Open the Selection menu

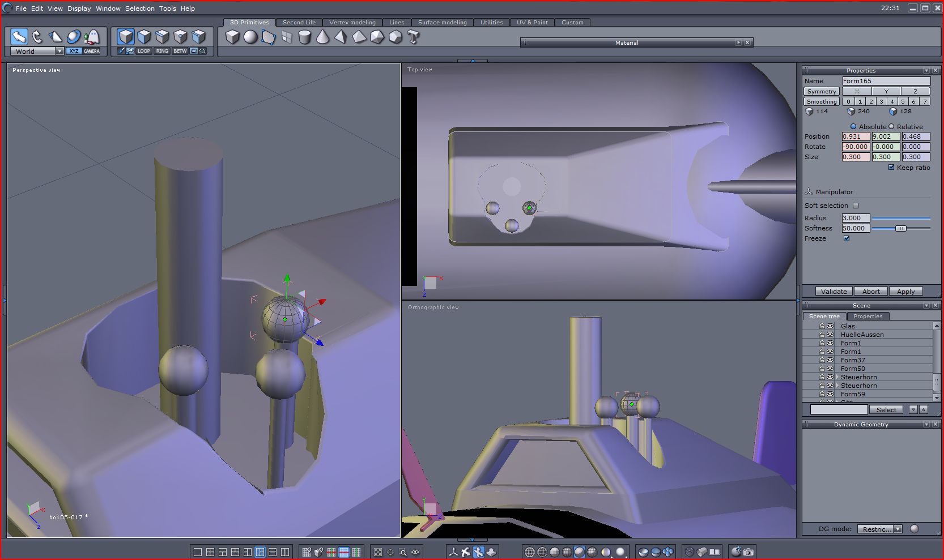139,8
